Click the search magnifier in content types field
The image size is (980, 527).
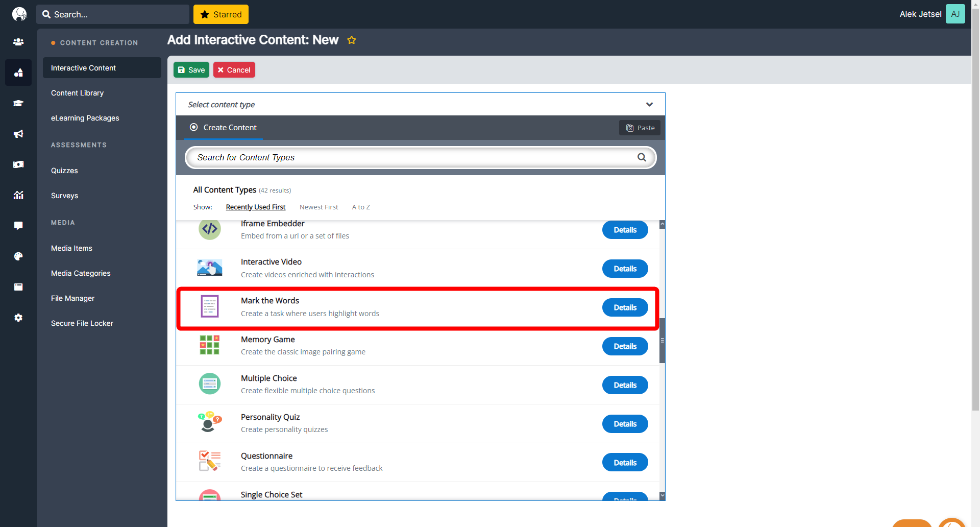pyautogui.click(x=642, y=157)
